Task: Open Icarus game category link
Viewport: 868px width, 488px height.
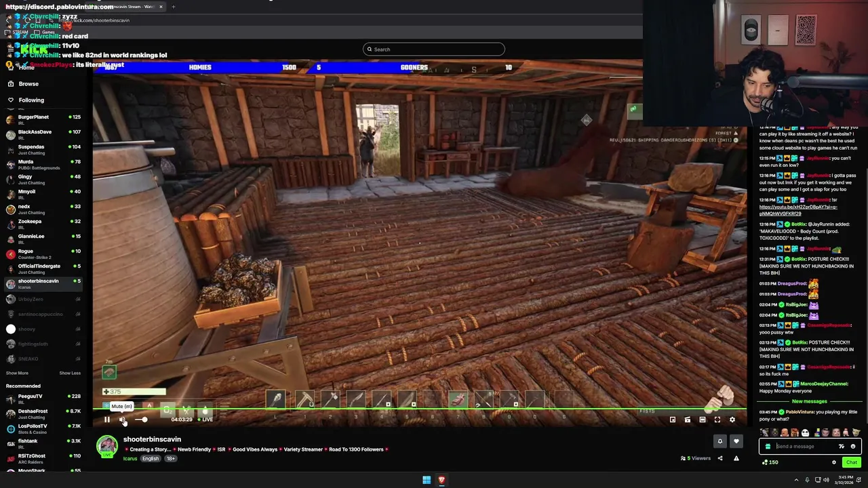Action: 130,459
